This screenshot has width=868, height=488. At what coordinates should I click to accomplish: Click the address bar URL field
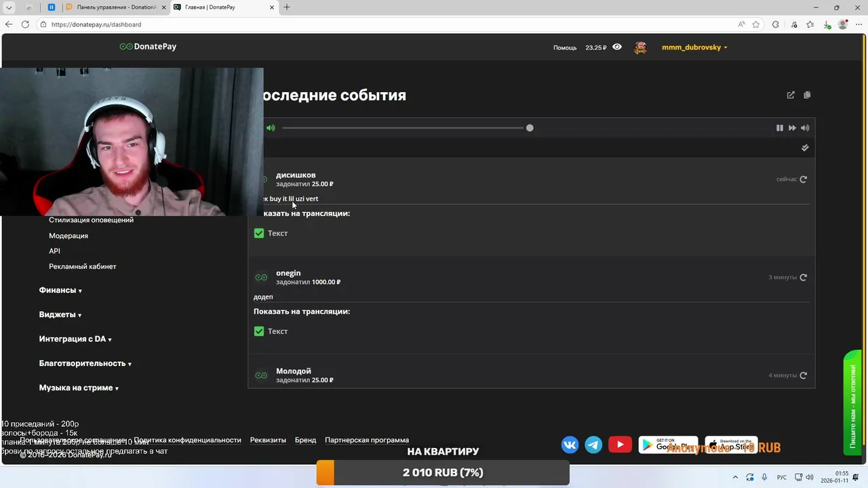point(387,24)
